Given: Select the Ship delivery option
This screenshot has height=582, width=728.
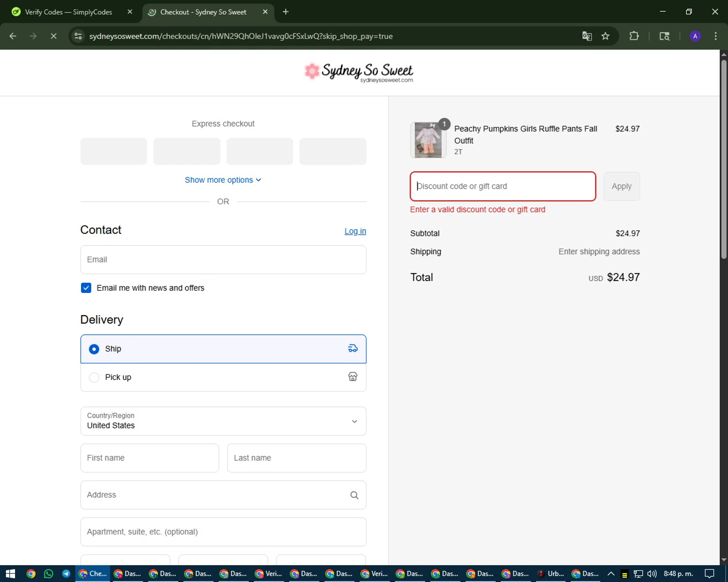Looking at the screenshot, I should pyautogui.click(x=94, y=349).
